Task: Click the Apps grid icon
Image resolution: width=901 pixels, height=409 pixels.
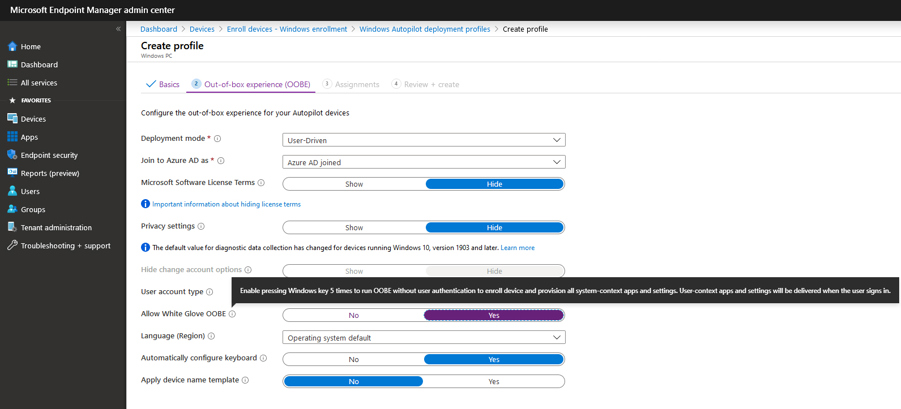Action: click(12, 137)
